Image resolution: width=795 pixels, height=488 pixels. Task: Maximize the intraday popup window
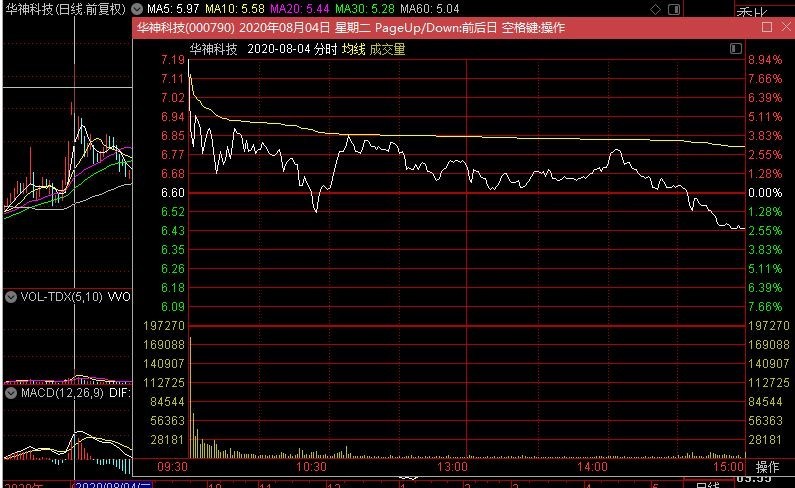point(767,27)
